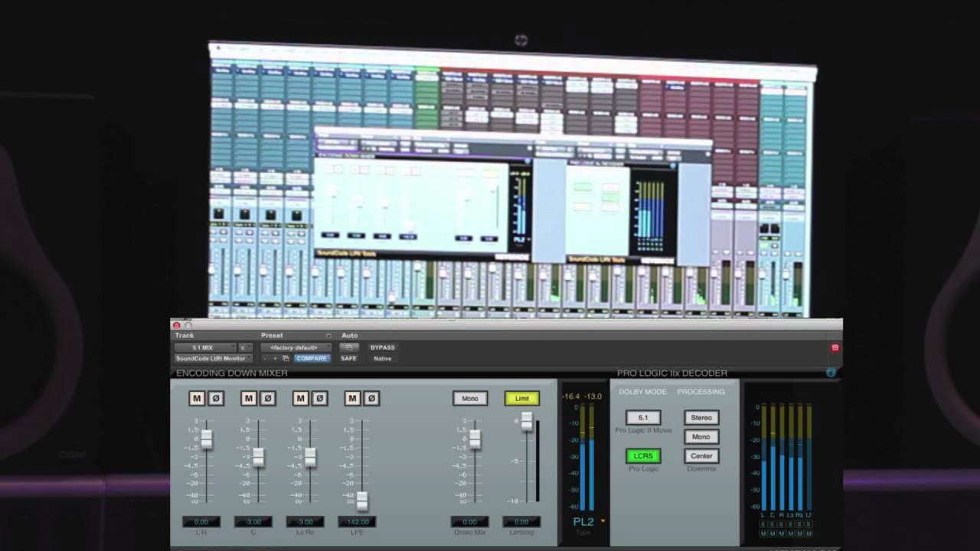
Task: Select LCRS Pro Logic mode
Action: 643,456
